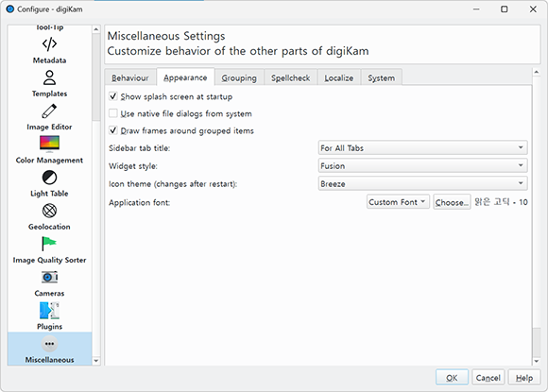The image size is (548, 392).
Task: Select the Image Quality Sorter flag icon
Action: pos(49,244)
